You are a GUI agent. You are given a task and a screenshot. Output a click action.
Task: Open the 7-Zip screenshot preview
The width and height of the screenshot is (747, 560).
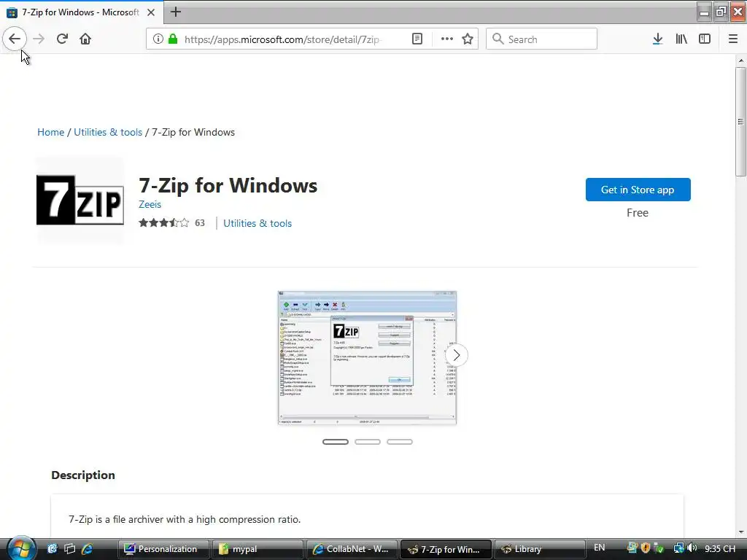point(367,357)
